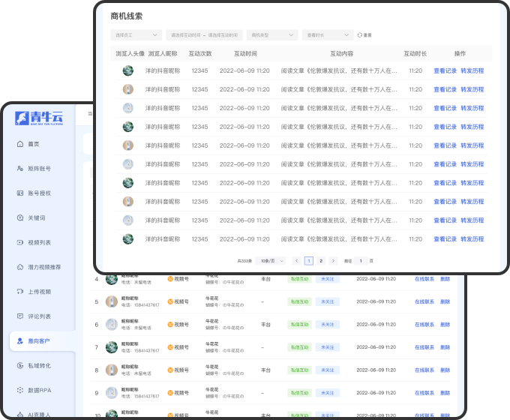
Task: Click 查看记录 in the first table row
Action: [x=445, y=70]
